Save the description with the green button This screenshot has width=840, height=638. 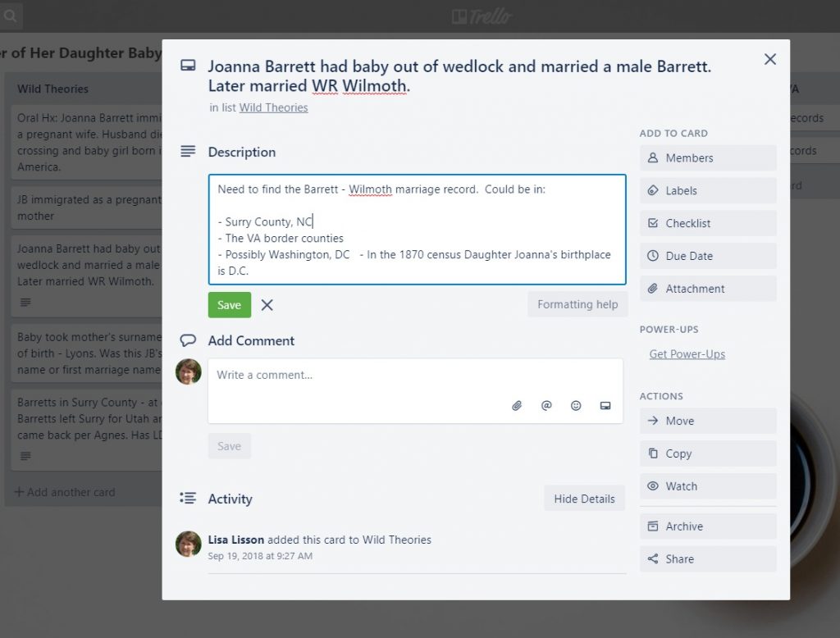230,305
